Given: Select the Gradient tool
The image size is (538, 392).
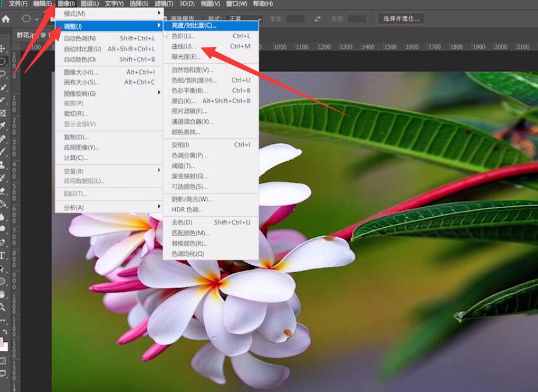Looking at the screenshot, I should [2, 204].
